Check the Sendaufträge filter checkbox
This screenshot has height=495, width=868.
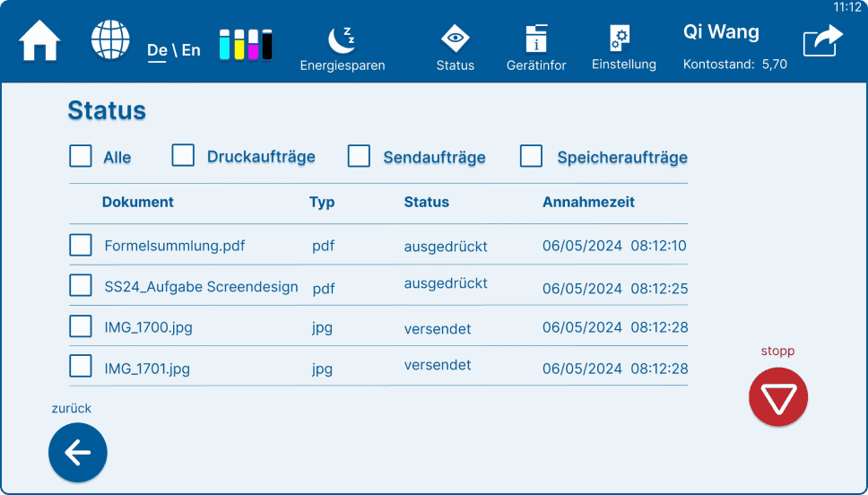tap(359, 156)
